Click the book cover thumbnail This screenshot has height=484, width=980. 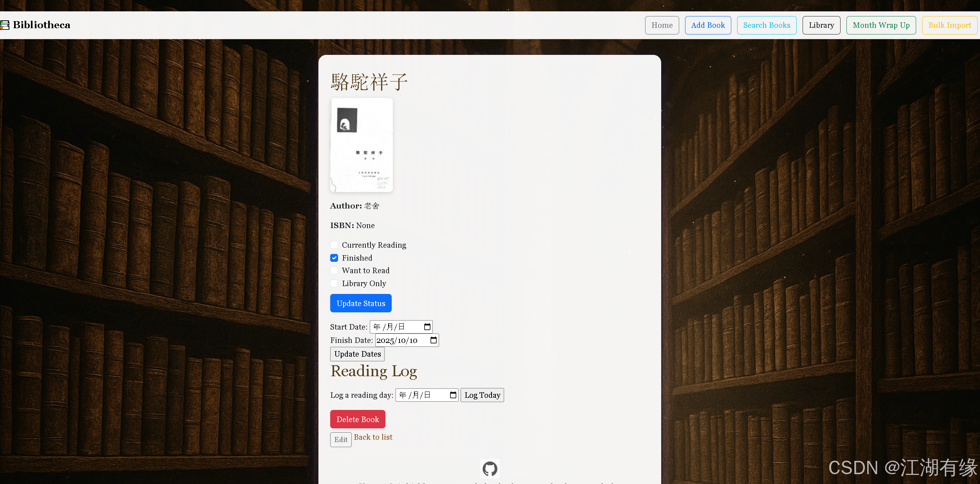(x=361, y=145)
